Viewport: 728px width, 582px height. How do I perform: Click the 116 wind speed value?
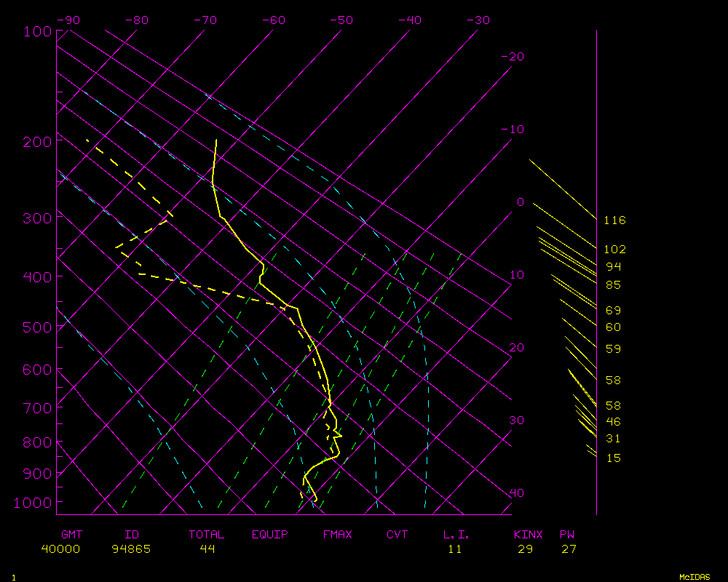click(x=614, y=220)
